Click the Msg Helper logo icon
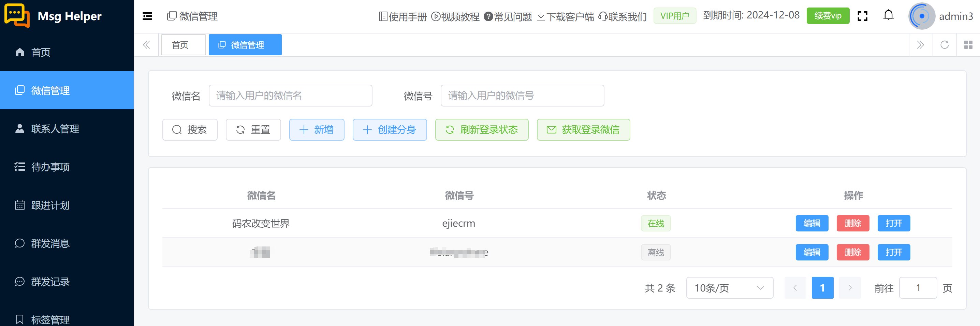This screenshot has height=326, width=980. [x=17, y=16]
